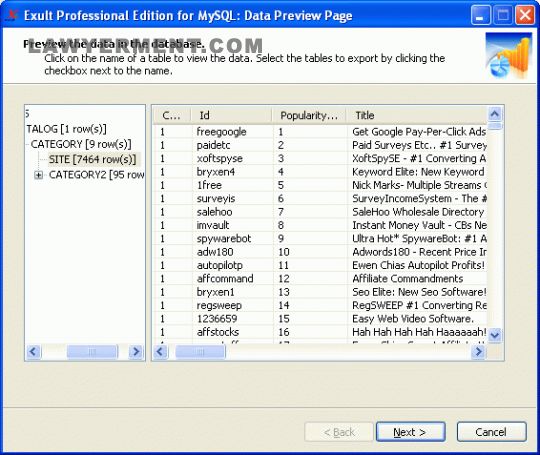Click title 'Hah Hah Hah Hah Haaaaaah!'
The height and width of the screenshot is (455, 540).
point(419,332)
